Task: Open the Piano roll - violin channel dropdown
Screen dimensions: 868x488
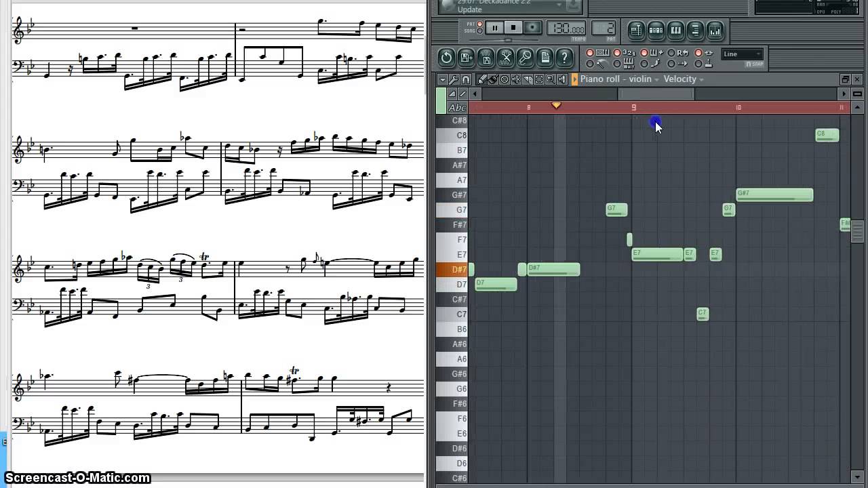Action: (619, 79)
